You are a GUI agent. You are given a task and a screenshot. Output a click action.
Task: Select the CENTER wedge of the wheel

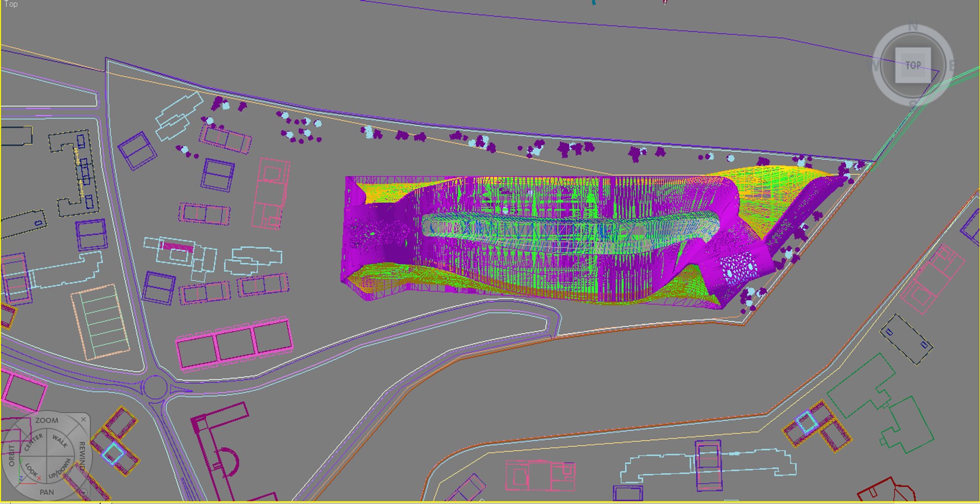pyautogui.click(x=34, y=442)
